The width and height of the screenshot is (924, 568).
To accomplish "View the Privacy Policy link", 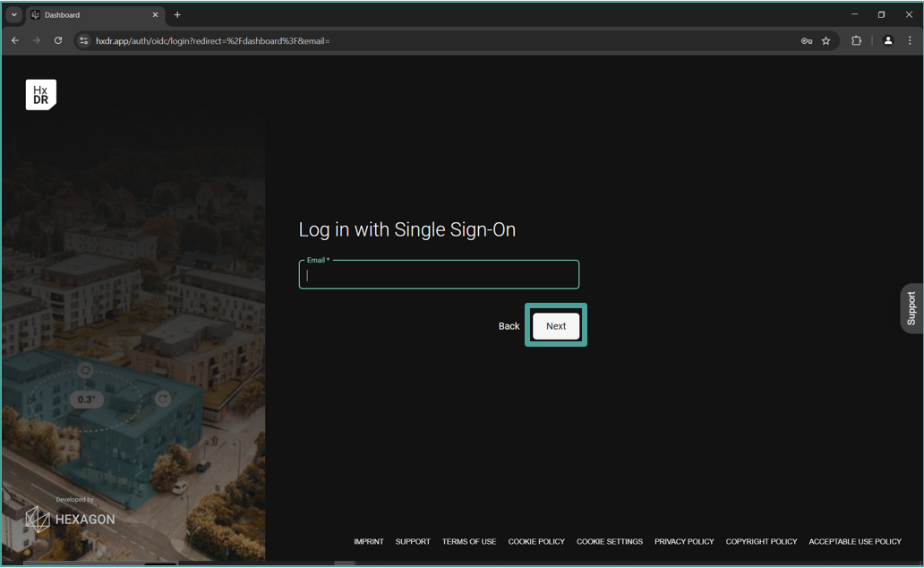I will tap(684, 541).
